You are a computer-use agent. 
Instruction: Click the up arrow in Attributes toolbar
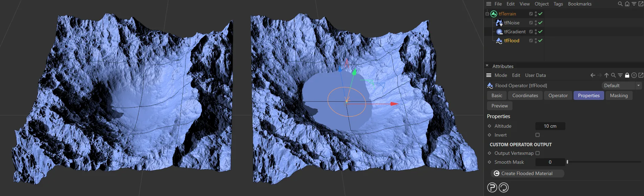[x=607, y=76]
